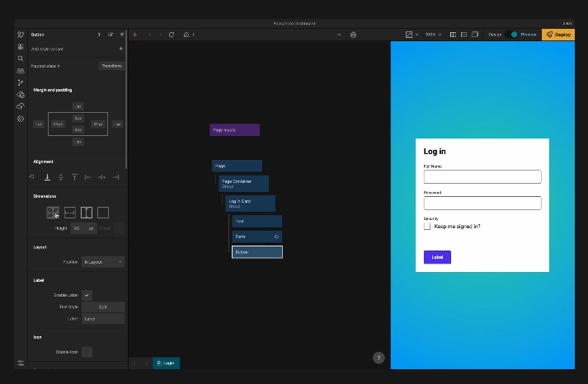Click the home icon in breadcrumb bar
The height and width of the screenshot is (384, 588).
(186, 35)
